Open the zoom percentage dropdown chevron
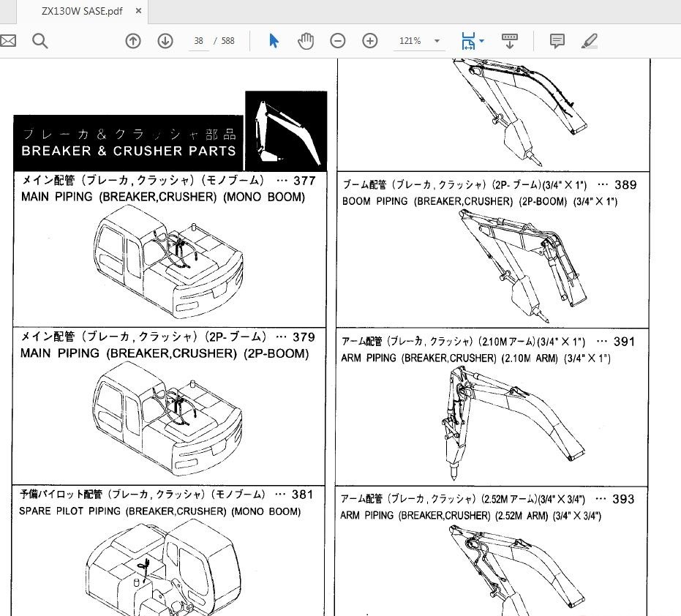The height and width of the screenshot is (616, 681). 437,41
